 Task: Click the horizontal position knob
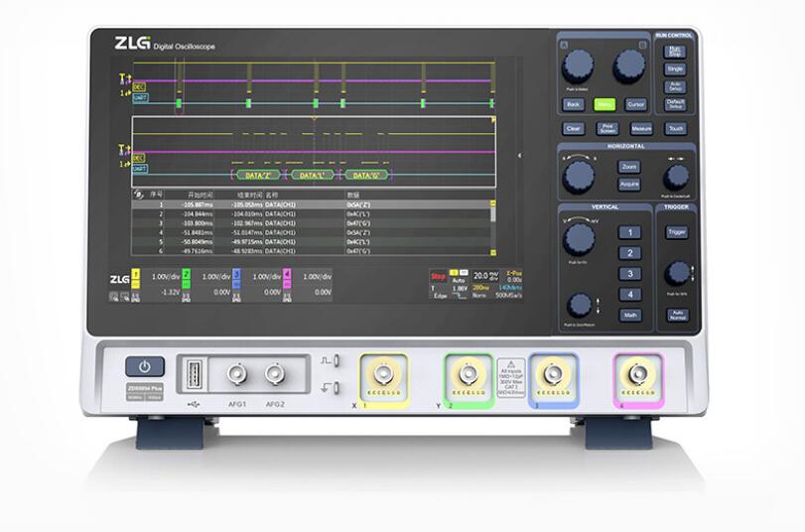tap(676, 178)
